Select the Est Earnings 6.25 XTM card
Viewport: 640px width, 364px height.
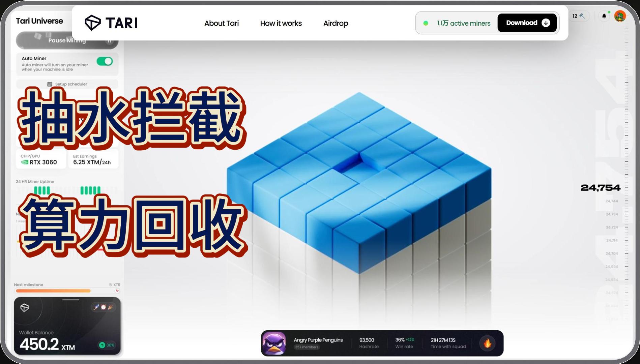click(93, 159)
